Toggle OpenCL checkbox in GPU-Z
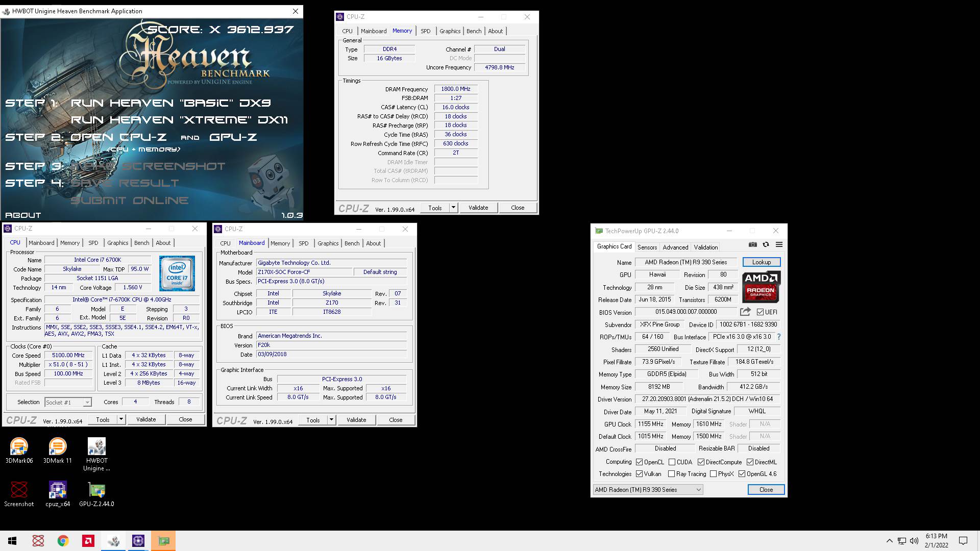 tap(639, 462)
